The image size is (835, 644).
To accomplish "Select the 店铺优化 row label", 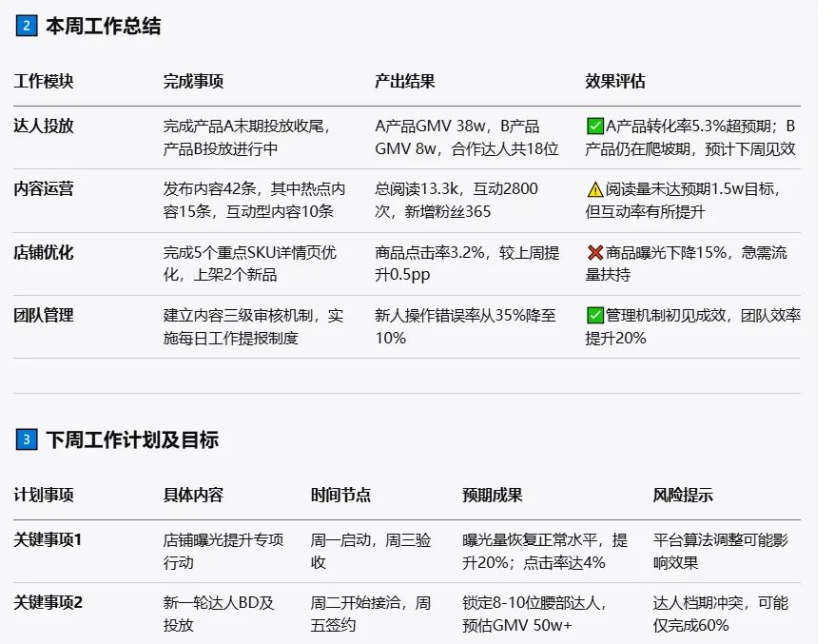I will (x=43, y=253).
